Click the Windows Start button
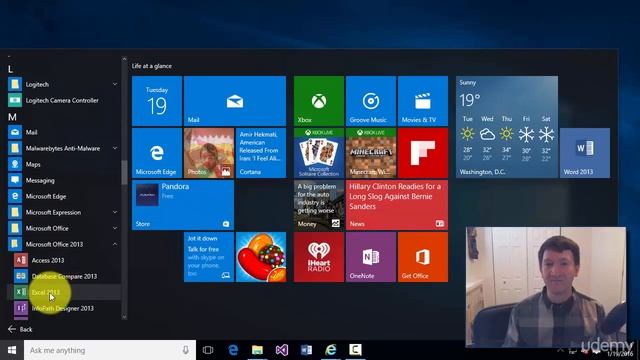Viewport: 640px width, 360px height. click(12, 350)
